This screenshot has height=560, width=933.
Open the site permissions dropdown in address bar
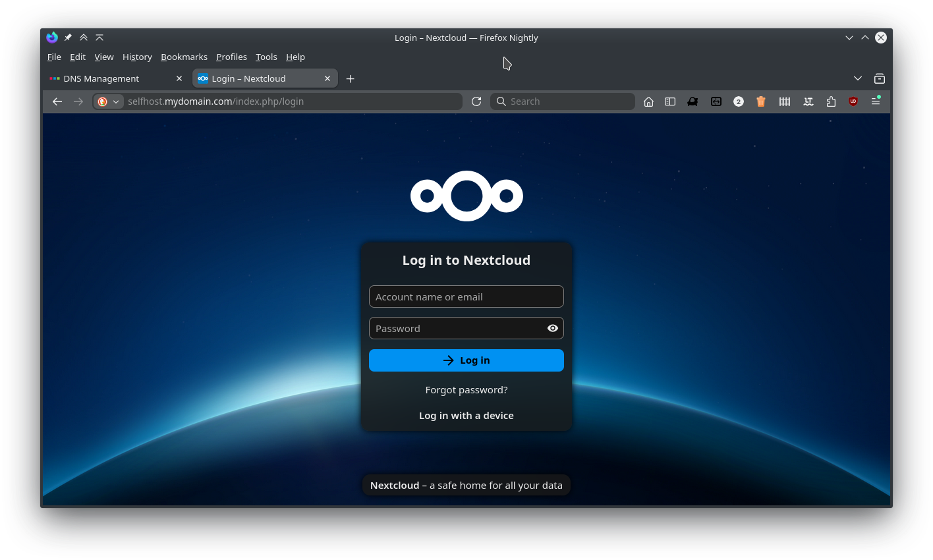(108, 101)
